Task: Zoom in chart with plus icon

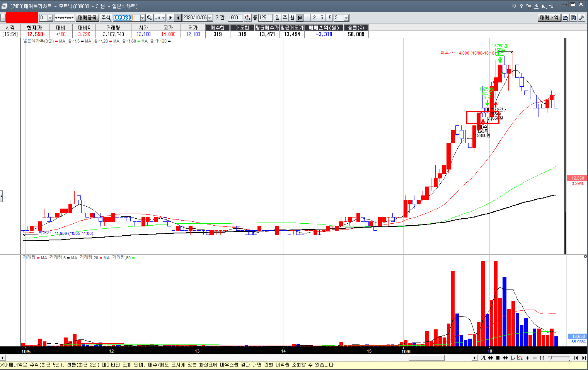Action: 527,358
